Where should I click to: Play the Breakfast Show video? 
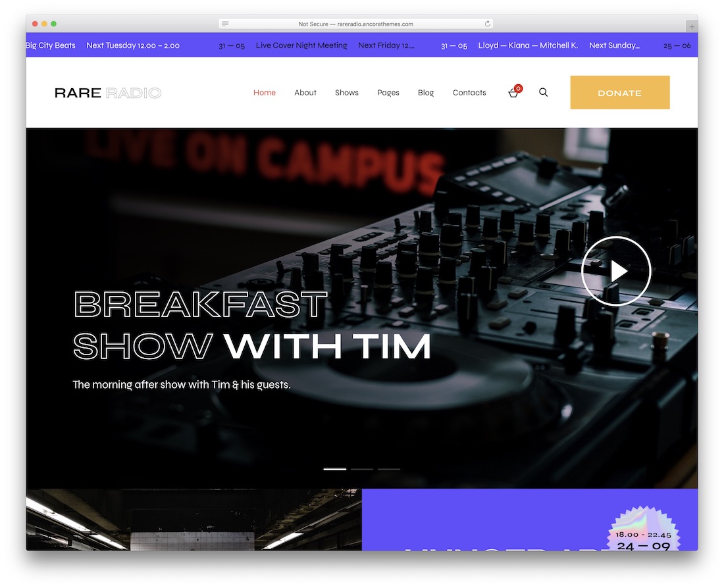tap(616, 271)
